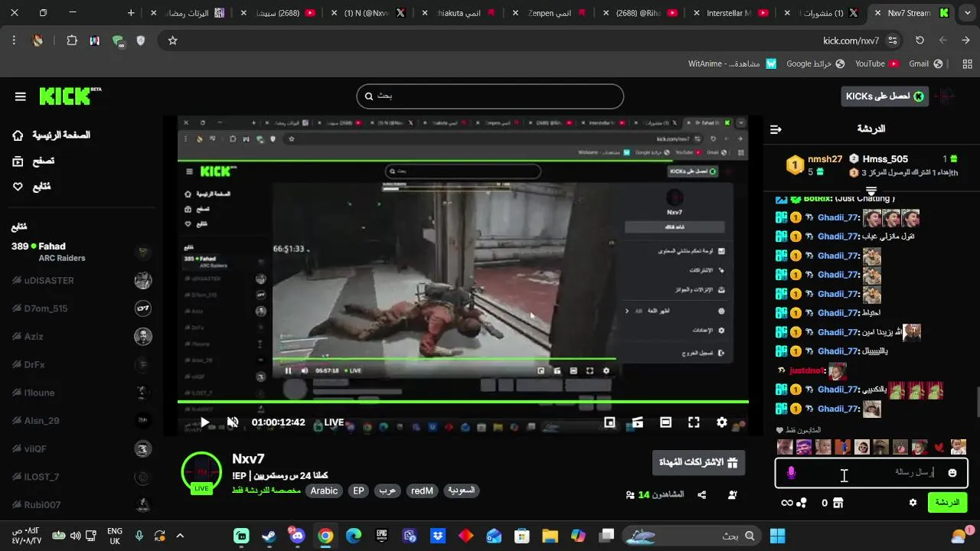The image size is (980, 551).
Task: Open nmsh27 leaderboard entry
Action: 825,159
